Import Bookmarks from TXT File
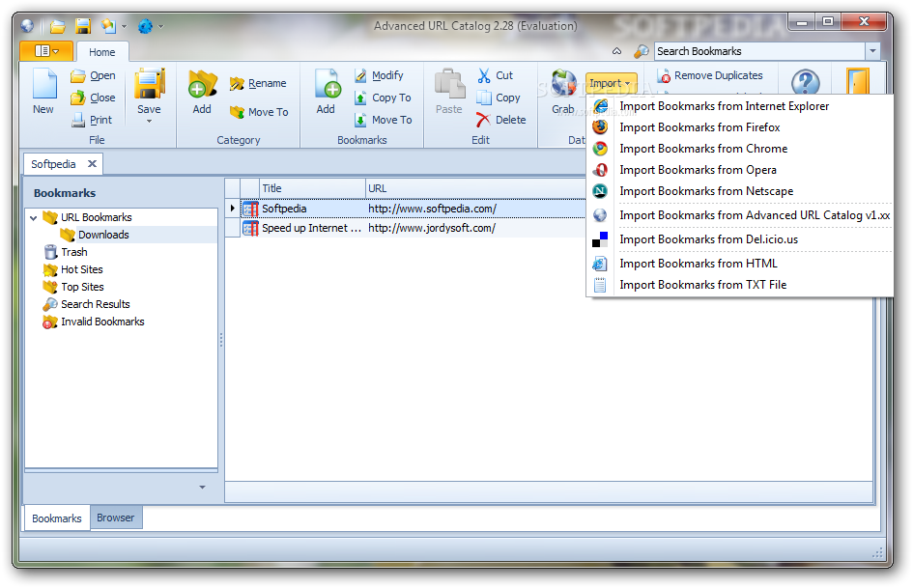 point(740,285)
